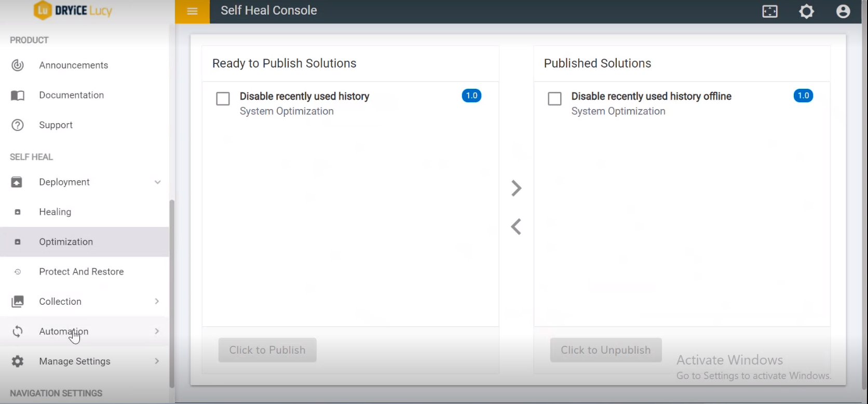This screenshot has height=404, width=868.
Task: Click the Announcements sidebar icon
Action: [x=18, y=65]
